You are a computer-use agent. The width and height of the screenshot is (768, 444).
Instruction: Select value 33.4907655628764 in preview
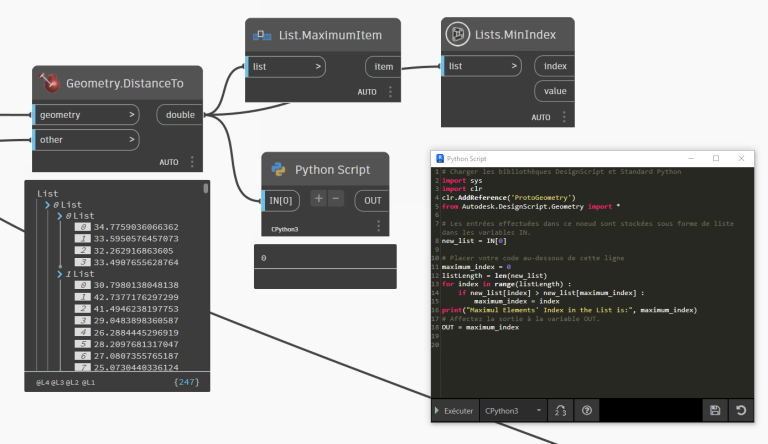136,262
